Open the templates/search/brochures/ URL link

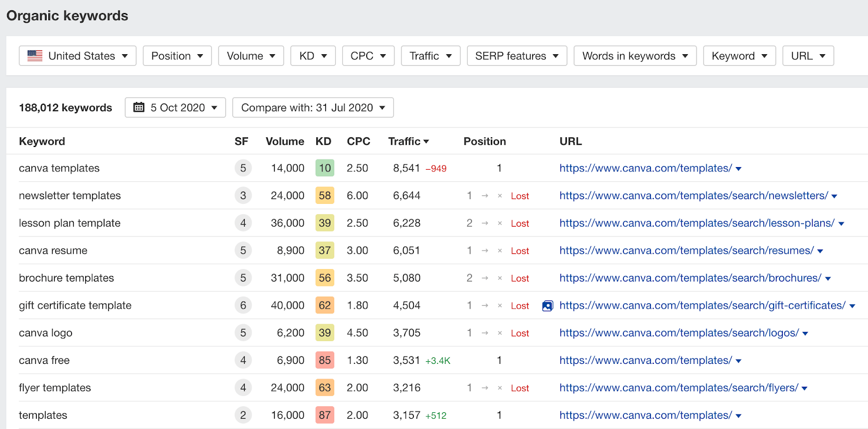691,278
